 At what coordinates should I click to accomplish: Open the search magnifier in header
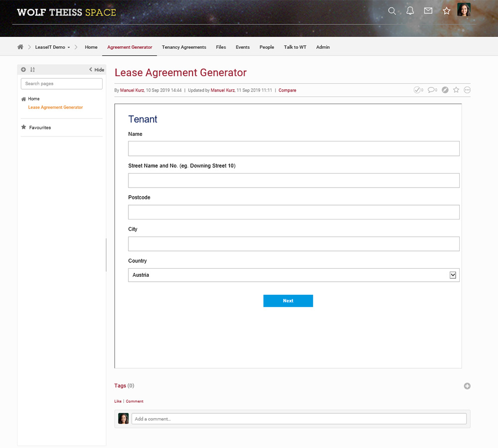[x=392, y=11]
